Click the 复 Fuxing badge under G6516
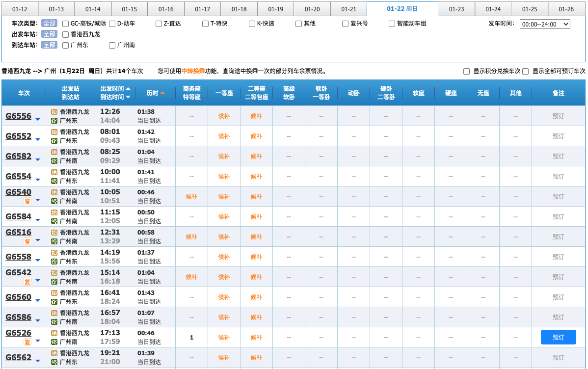This screenshot has width=588, height=369. point(27,241)
